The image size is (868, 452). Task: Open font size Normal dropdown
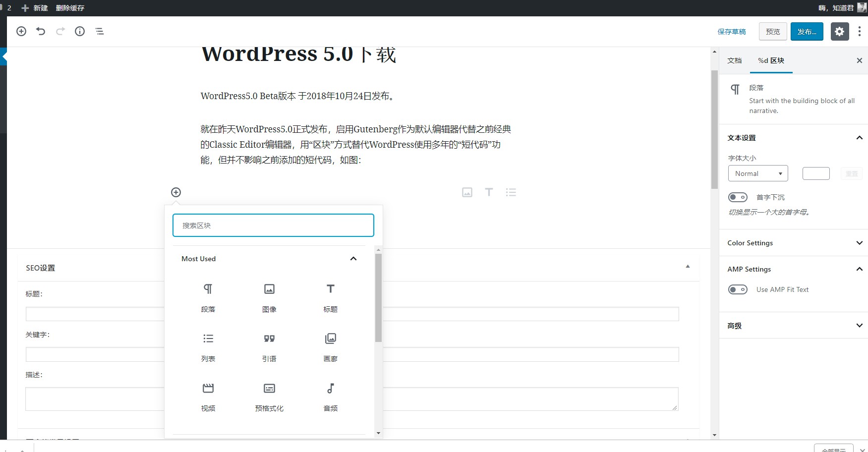tap(758, 173)
